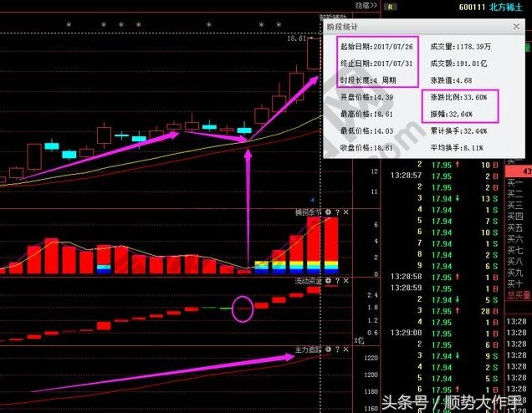Select the 总卖量 total sell volume row

(519, 295)
